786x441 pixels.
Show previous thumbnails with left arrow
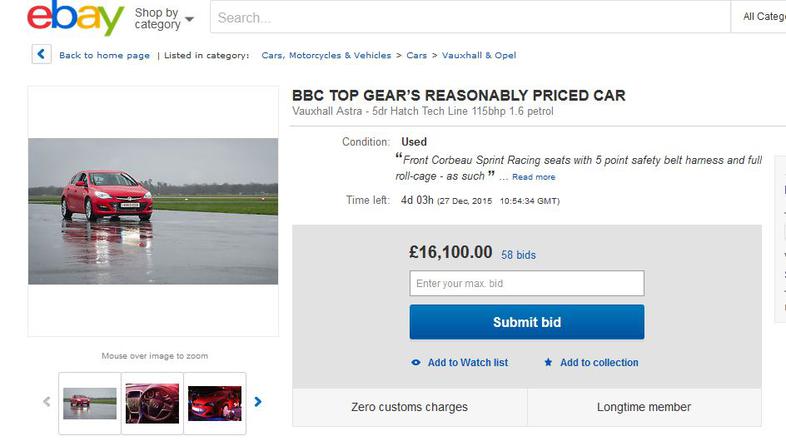pos(46,402)
